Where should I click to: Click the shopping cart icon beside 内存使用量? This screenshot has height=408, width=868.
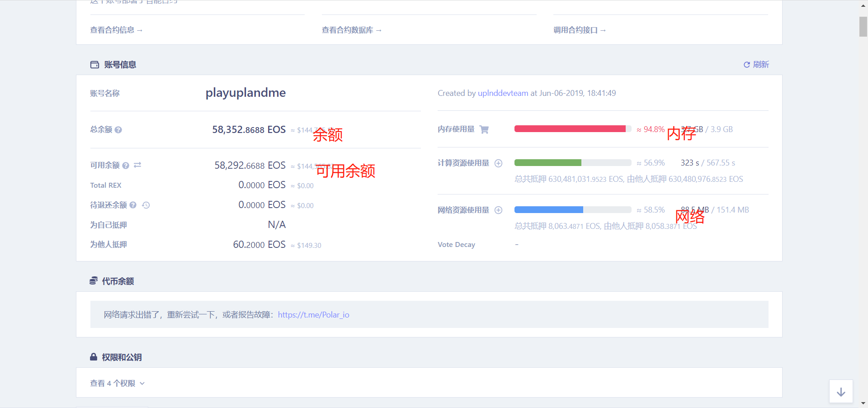tap(484, 129)
